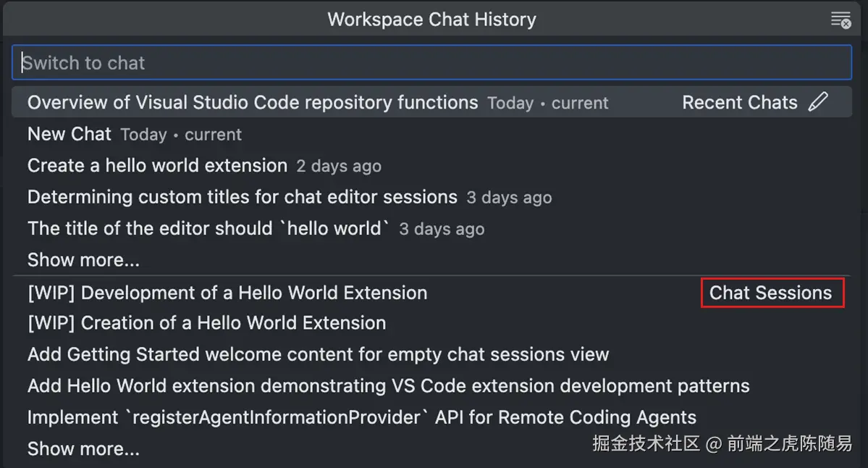This screenshot has height=468, width=868.
Task: Click the 'Workspace Chat History' title
Action: tap(431, 20)
